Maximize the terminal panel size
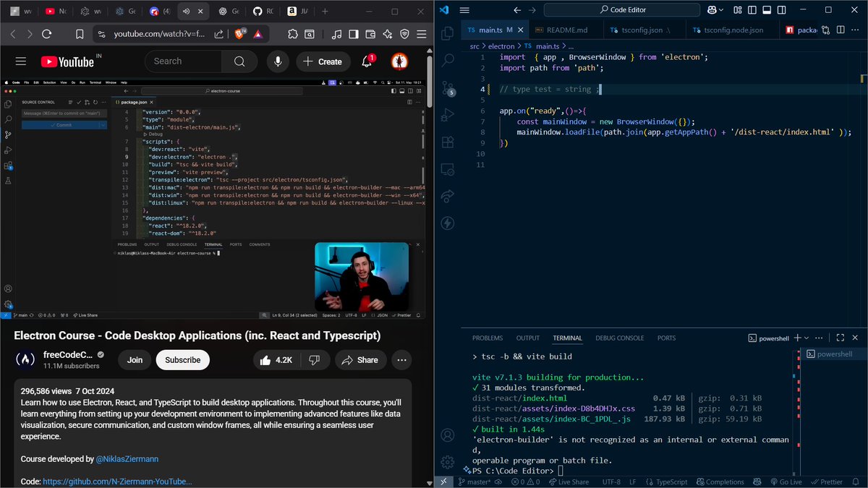This screenshot has height=488, width=868. [x=841, y=338]
